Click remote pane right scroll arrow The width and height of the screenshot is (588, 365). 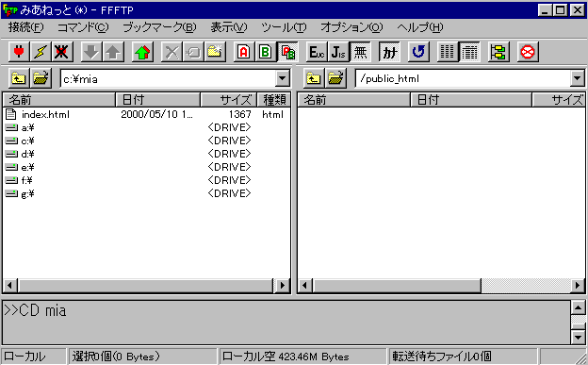(x=578, y=286)
